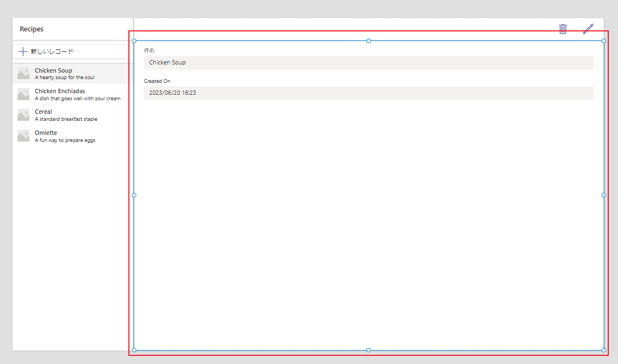The image size is (618, 364).
Task: Click the 新しいレコード button label
Action: 52,51
